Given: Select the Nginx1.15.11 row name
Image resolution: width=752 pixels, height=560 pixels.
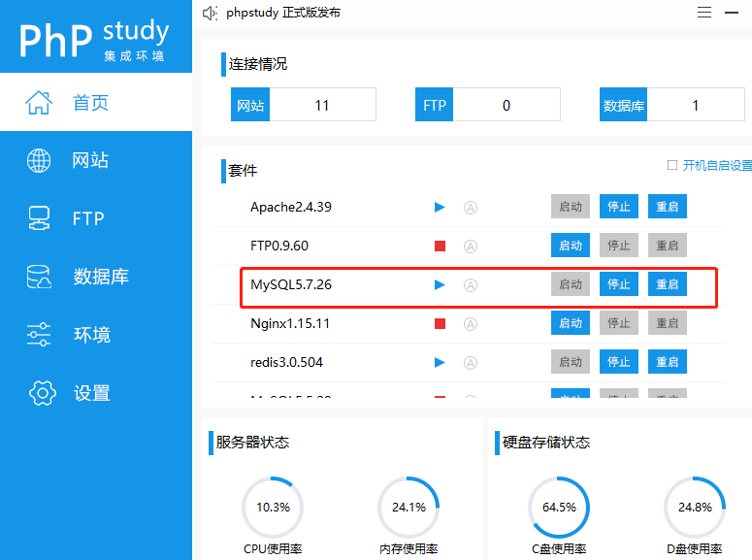Looking at the screenshot, I should 290,323.
